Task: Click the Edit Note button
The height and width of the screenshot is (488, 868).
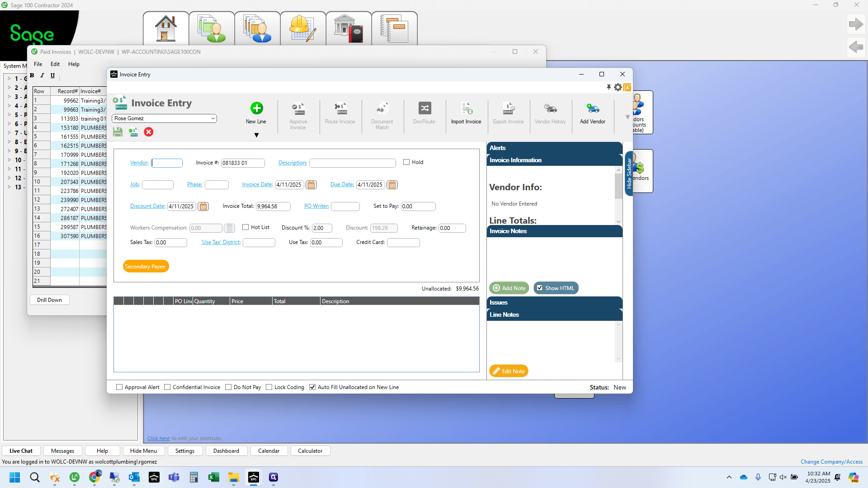Action: 509,371
